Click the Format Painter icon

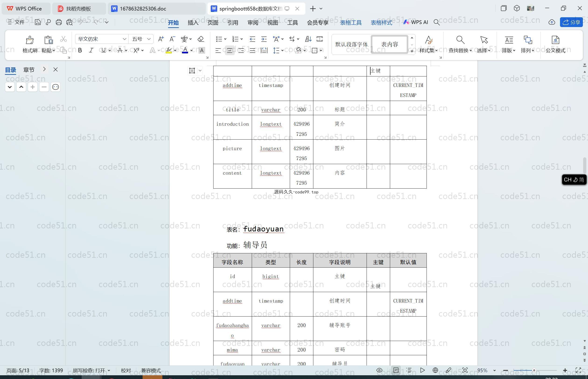30,40
